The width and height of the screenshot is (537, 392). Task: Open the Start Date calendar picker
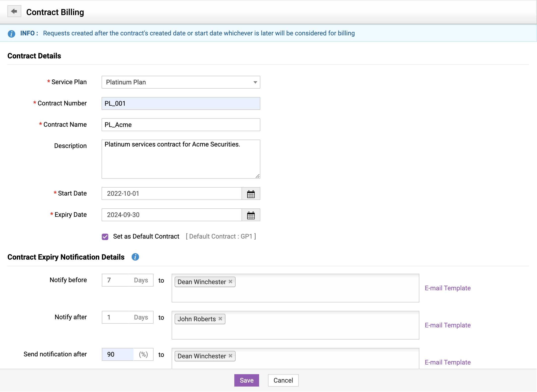coord(251,194)
